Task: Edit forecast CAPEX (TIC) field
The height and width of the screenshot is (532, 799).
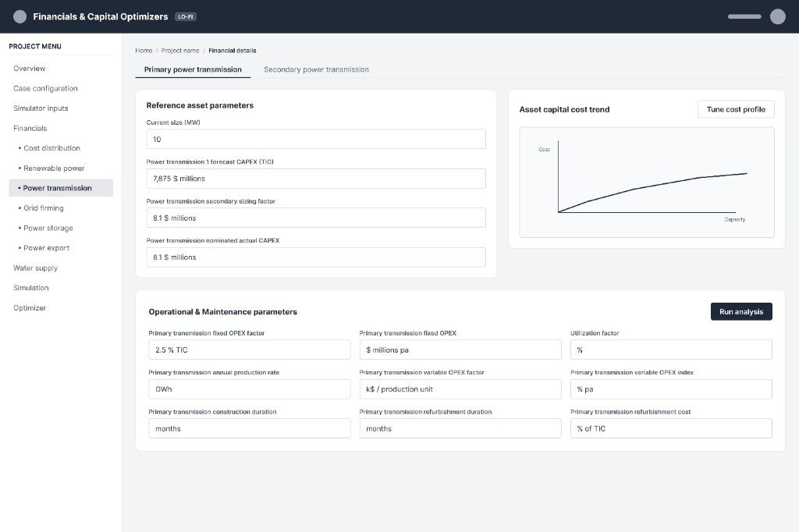Action: [316, 179]
